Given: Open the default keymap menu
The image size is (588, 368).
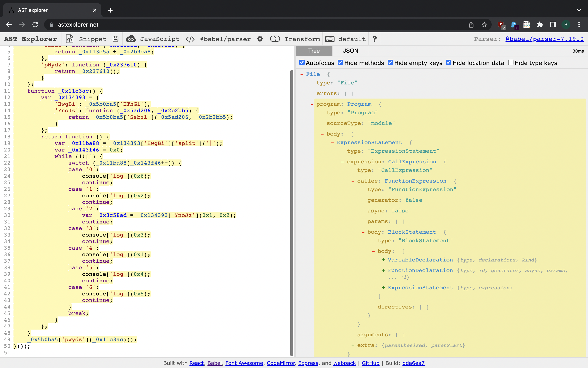Looking at the screenshot, I should (x=352, y=39).
